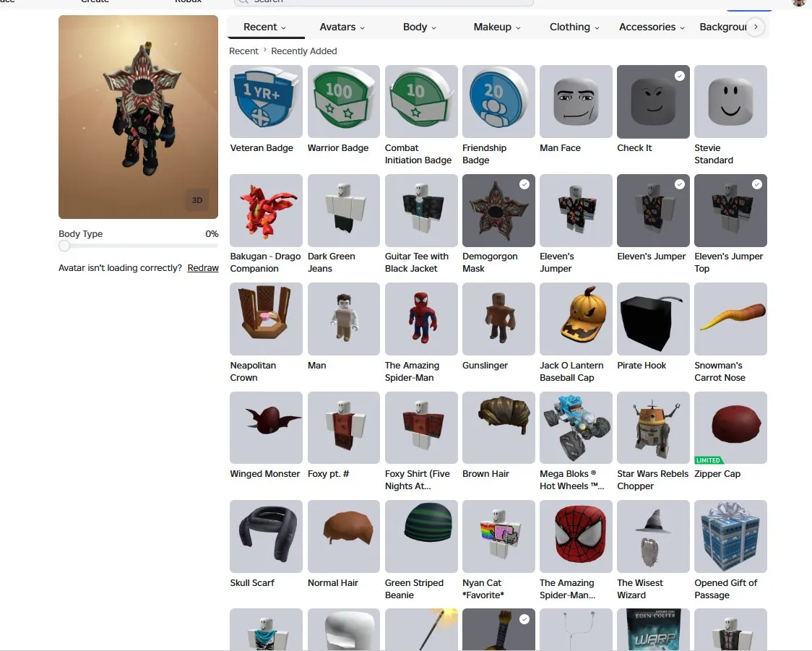Equip the Man Face item

[576, 101]
